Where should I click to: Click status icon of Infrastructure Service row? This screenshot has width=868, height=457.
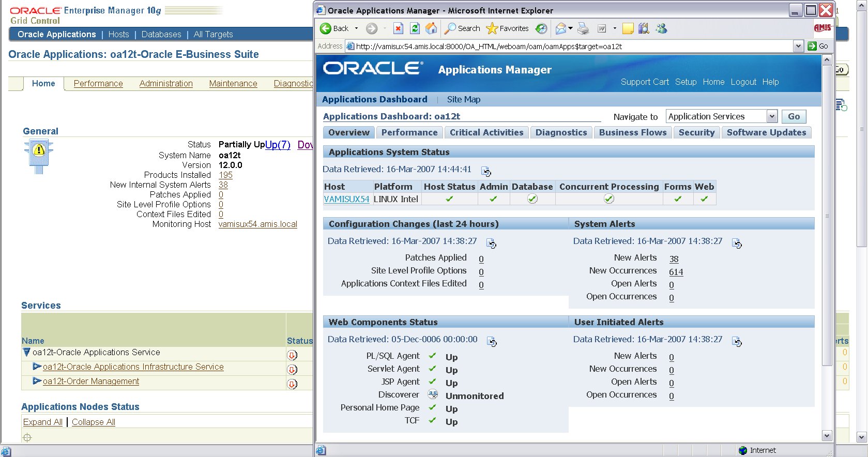(x=292, y=370)
